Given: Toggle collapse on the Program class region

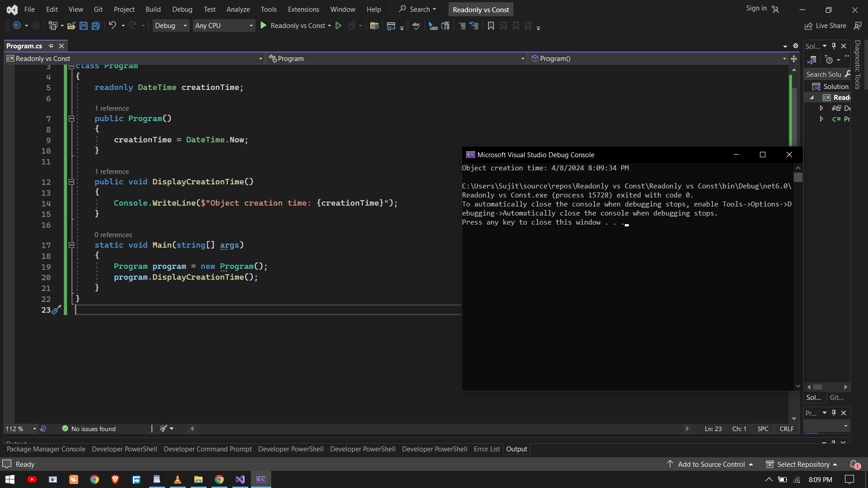Looking at the screenshot, I should click(71, 66).
